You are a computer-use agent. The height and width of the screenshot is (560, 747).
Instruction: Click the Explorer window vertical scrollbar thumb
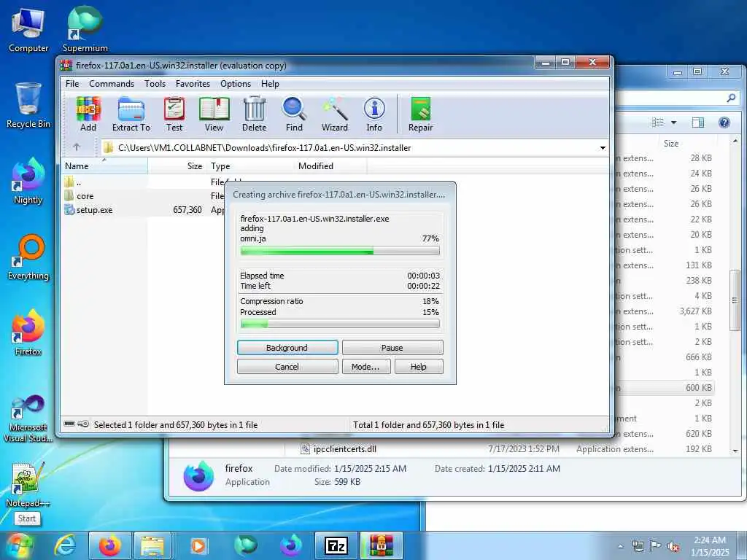pyautogui.click(x=734, y=300)
